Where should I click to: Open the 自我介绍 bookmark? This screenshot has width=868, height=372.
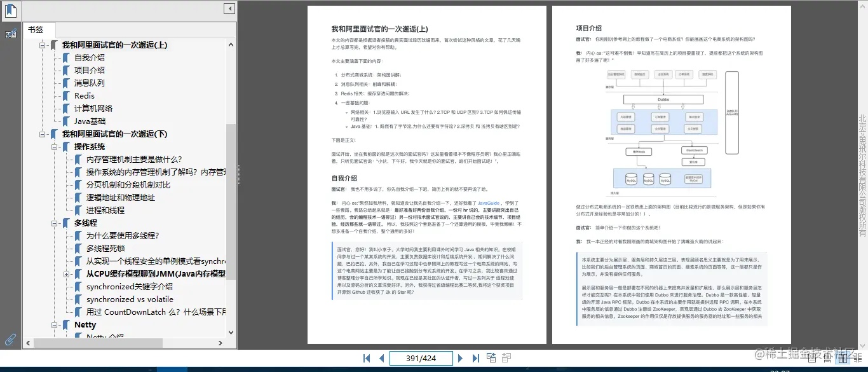[90, 58]
